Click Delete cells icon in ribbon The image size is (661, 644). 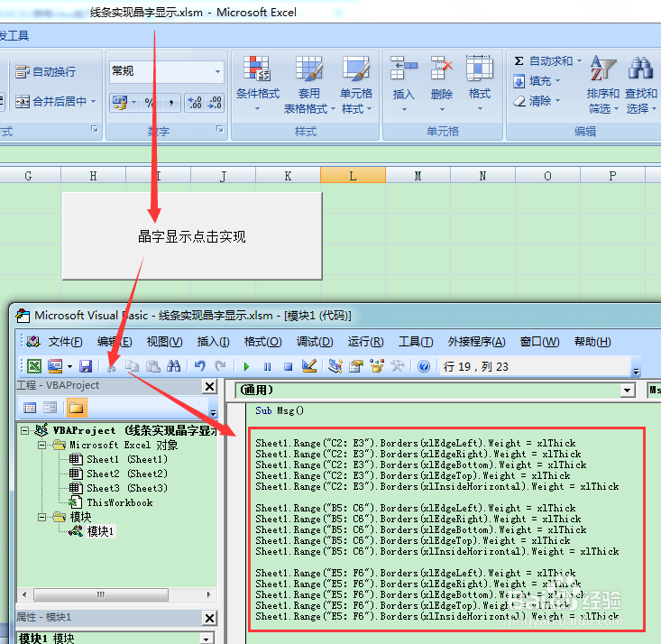pyautogui.click(x=441, y=69)
